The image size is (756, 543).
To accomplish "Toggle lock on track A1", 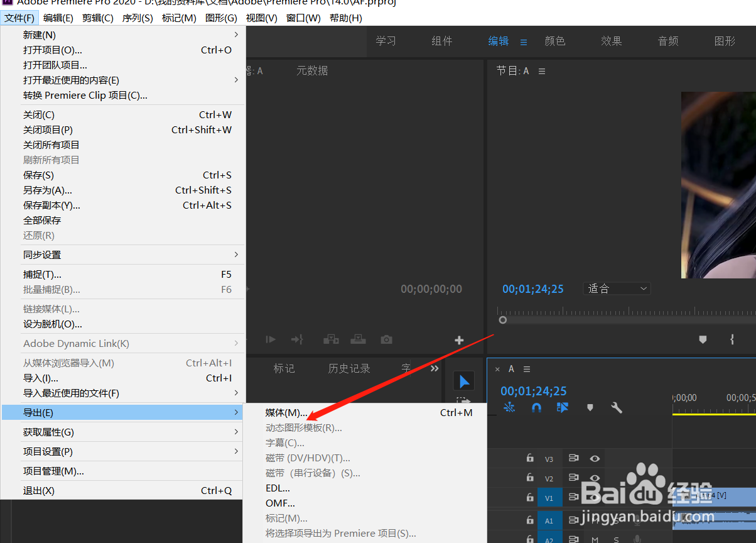I will tap(530, 520).
